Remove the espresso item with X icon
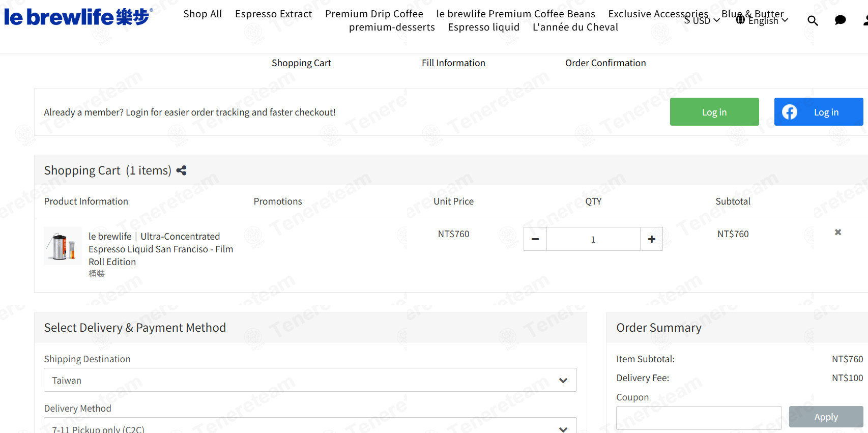Image resolution: width=868 pixels, height=433 pixels. click(837, 232)
